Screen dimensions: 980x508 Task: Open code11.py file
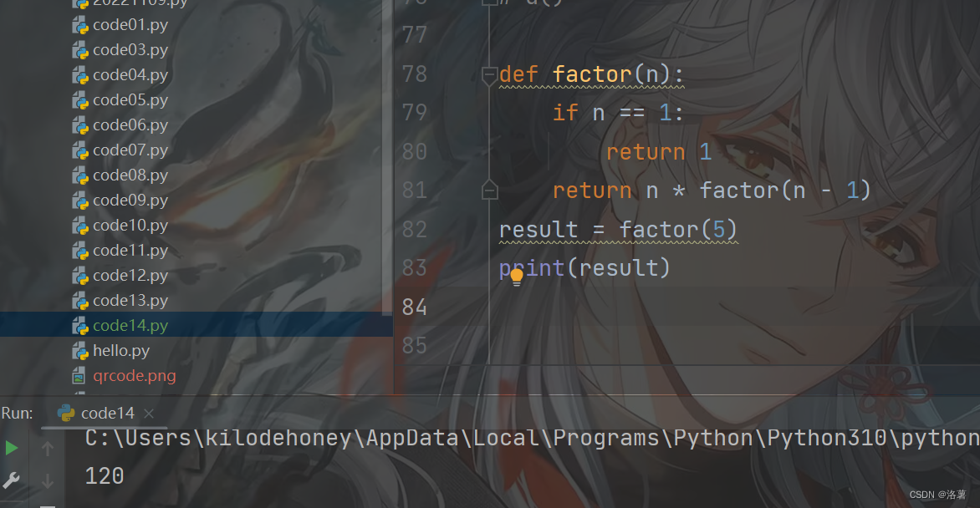[x=130, y=250]
